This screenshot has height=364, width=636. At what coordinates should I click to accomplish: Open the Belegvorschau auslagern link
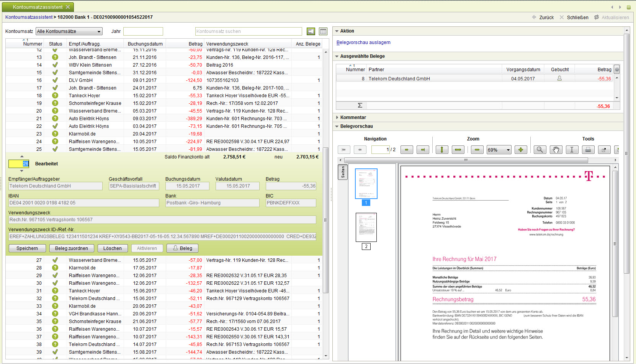click(x=363, y=42)
